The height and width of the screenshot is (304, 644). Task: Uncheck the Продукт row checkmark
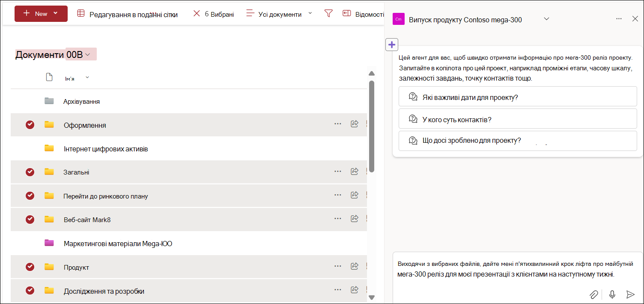[x=30, y=267]
